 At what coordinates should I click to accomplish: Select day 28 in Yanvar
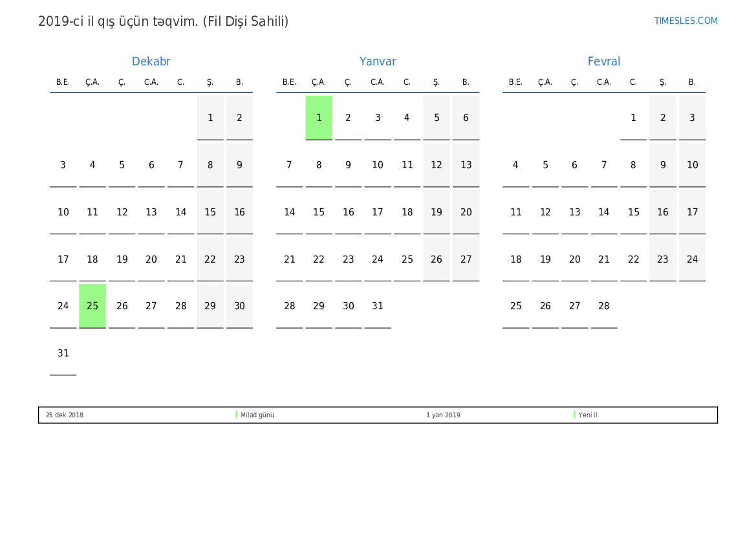point(289,306)
